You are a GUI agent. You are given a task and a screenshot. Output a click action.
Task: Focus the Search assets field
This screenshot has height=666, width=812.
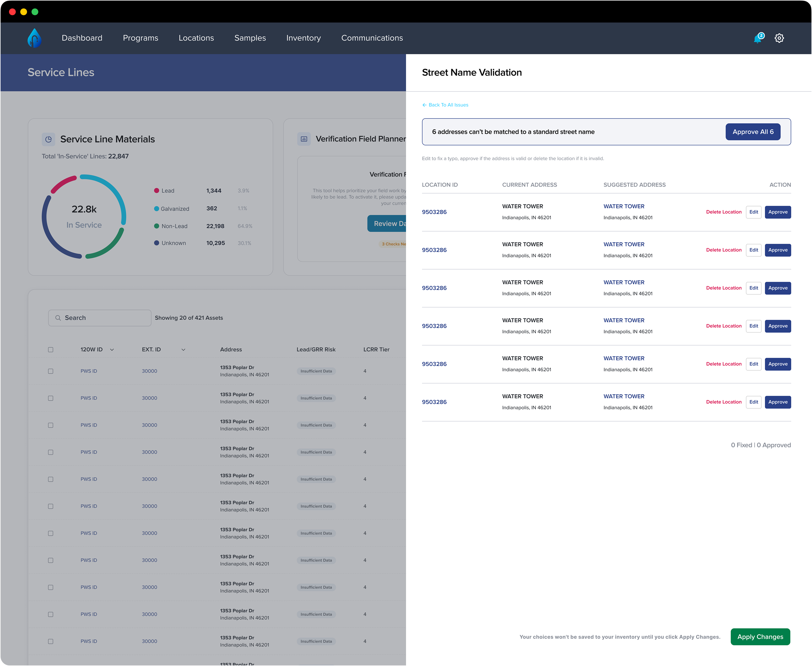100,318
